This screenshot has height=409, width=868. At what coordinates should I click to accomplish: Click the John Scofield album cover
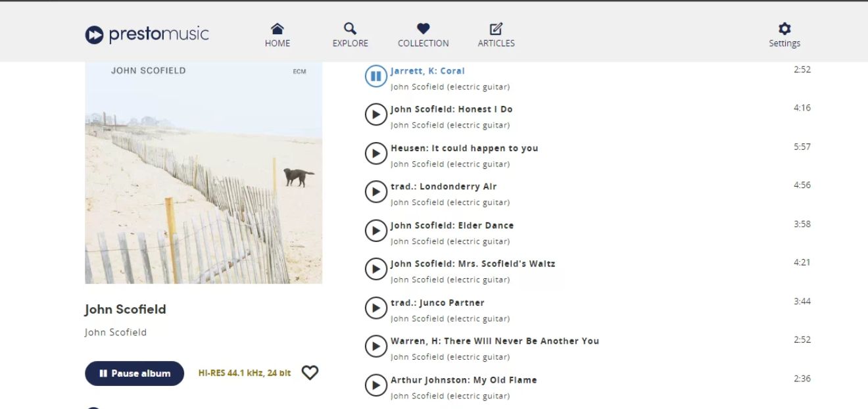pos(203,173)
